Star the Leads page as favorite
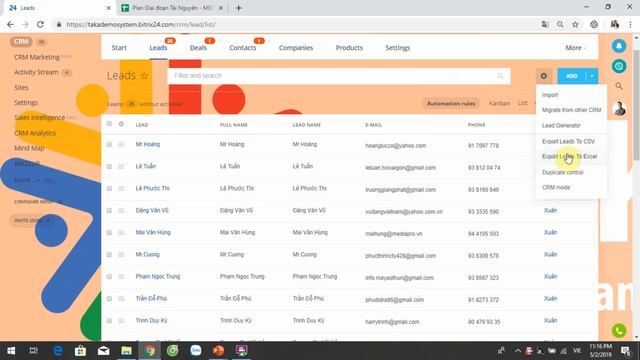The height and width of the screenshot is (360, 640). pos(144,76)
